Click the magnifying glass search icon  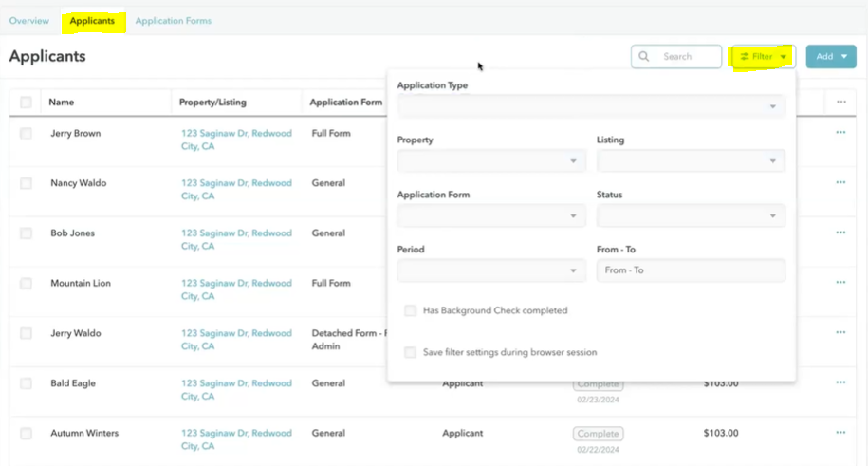click(x=645, y=57)
